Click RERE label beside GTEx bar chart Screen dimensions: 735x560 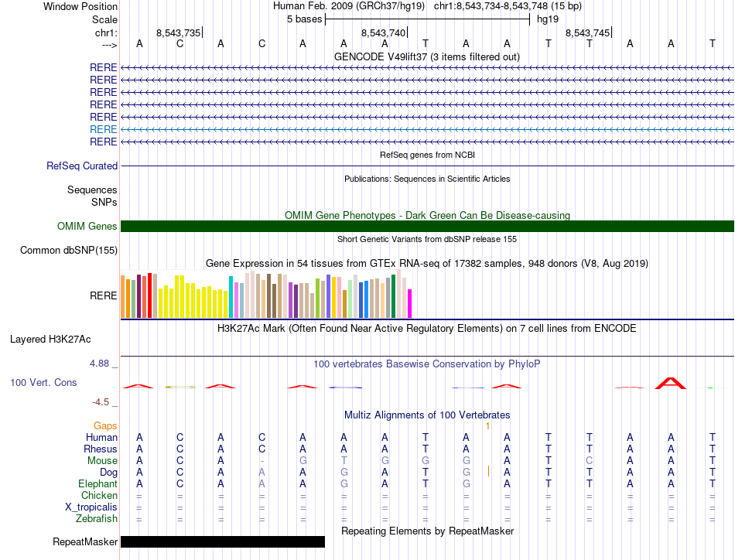coord(103,295)
